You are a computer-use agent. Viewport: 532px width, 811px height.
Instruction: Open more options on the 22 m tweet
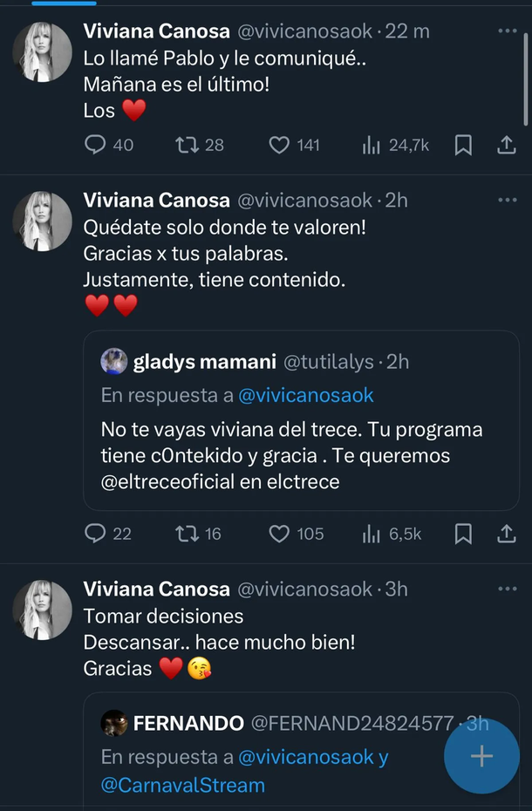tap(507, 31)
